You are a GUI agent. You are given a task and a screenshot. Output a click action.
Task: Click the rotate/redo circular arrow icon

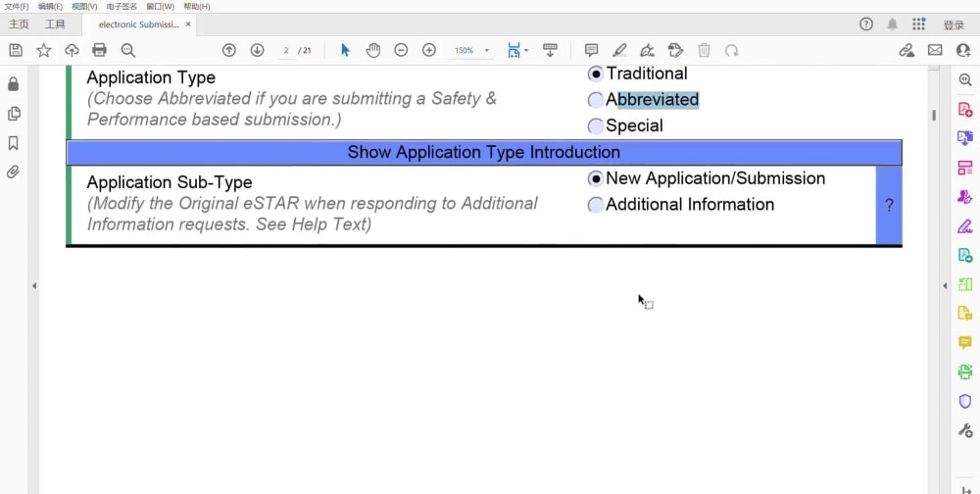click(x=731, y=50)
